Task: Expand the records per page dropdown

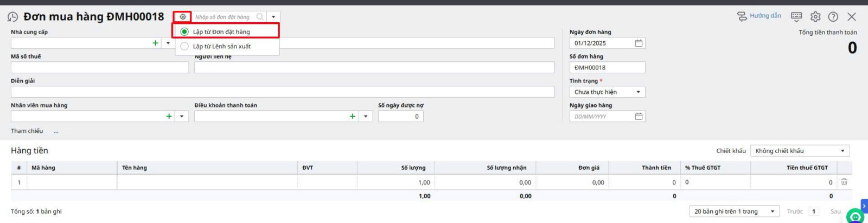Action: pyautogui.click(x=772, y=212)
